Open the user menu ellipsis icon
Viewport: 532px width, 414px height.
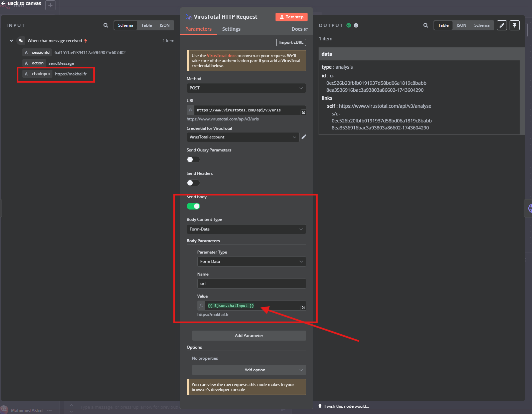(x=49, y=410)
